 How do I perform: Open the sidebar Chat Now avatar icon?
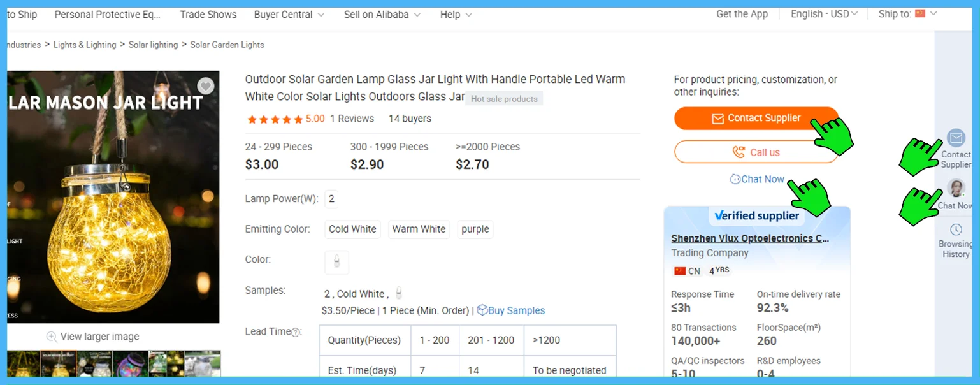(956, 187)
